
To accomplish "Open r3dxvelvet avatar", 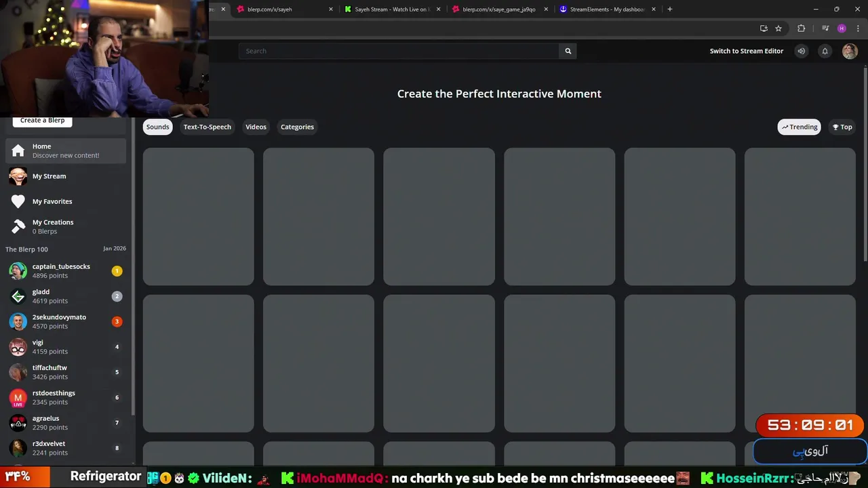I will (x=18, y=448).
